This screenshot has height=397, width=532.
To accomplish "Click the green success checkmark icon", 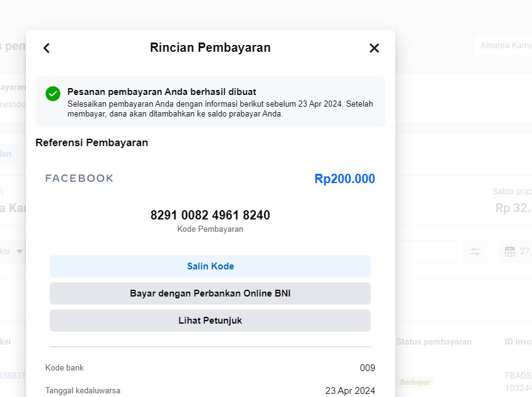I will click(x=53, y=94).
